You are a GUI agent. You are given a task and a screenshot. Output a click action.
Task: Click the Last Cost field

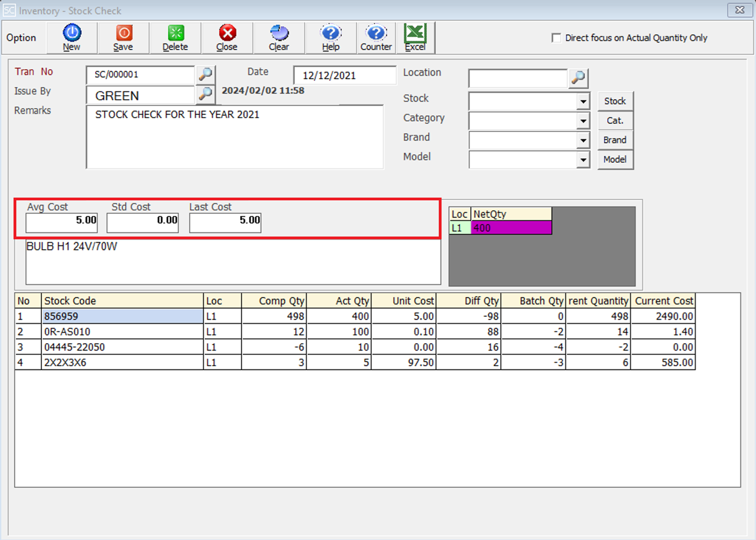(225, 223)
